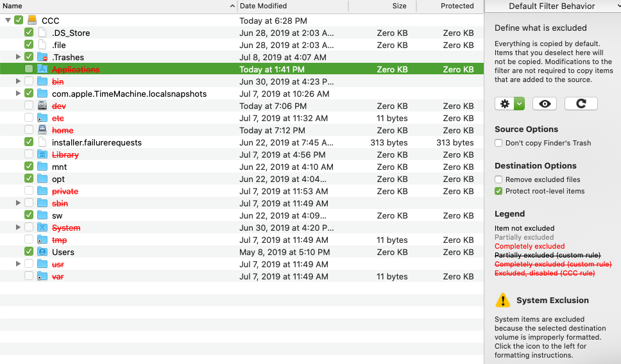This screenshot has height=364, width=621.
Task: Click the installer.failurerequests file icon
Action: point(42,142)
